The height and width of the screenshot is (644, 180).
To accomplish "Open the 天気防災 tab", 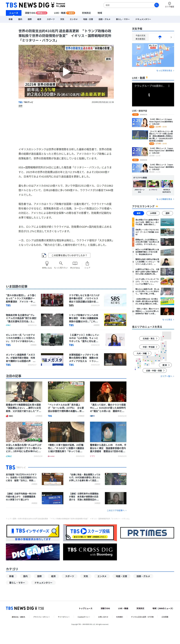I will tap(86, 13).
